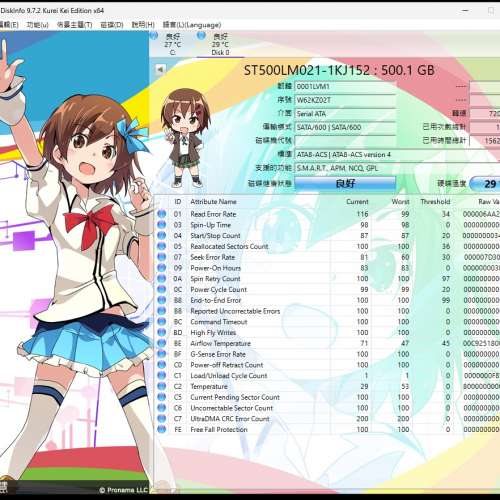Screen dimensions: 500x500
Task: Click status orb for Temperature row
Action: click(162, 386)
